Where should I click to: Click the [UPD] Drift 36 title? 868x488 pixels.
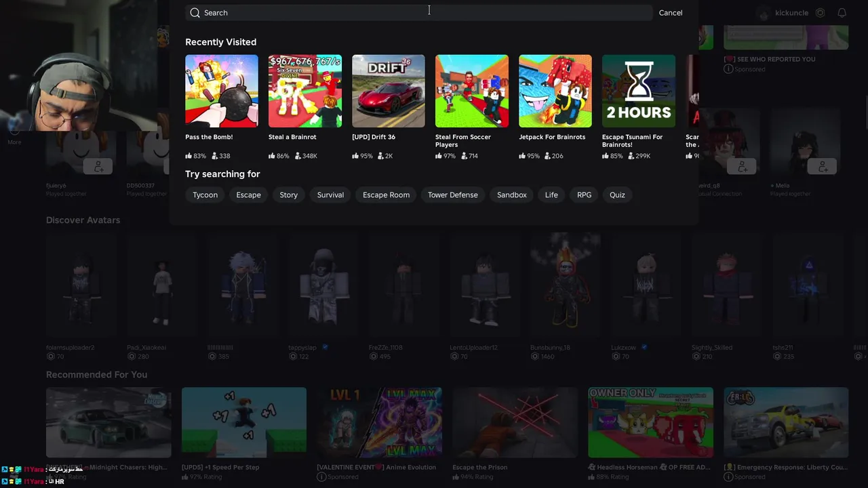[374, 137]
